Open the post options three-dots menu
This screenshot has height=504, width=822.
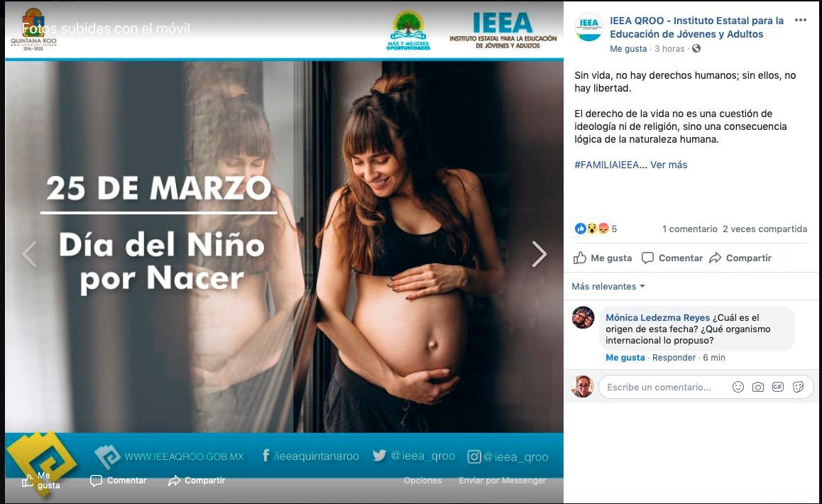800,21
